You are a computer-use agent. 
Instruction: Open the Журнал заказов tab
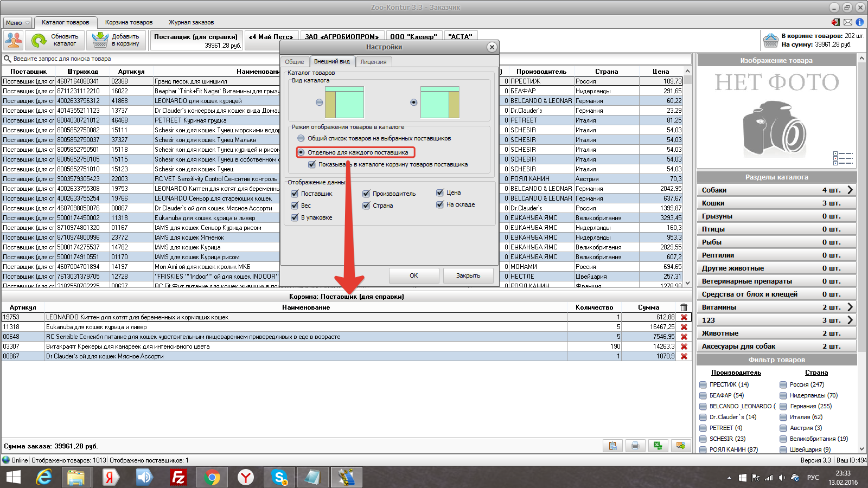(x=191, y=22)
